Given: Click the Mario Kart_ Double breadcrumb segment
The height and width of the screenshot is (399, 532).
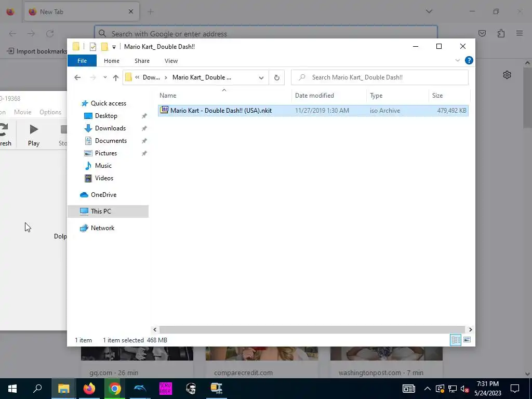Looking at the screenshot, I should point(202,77).
